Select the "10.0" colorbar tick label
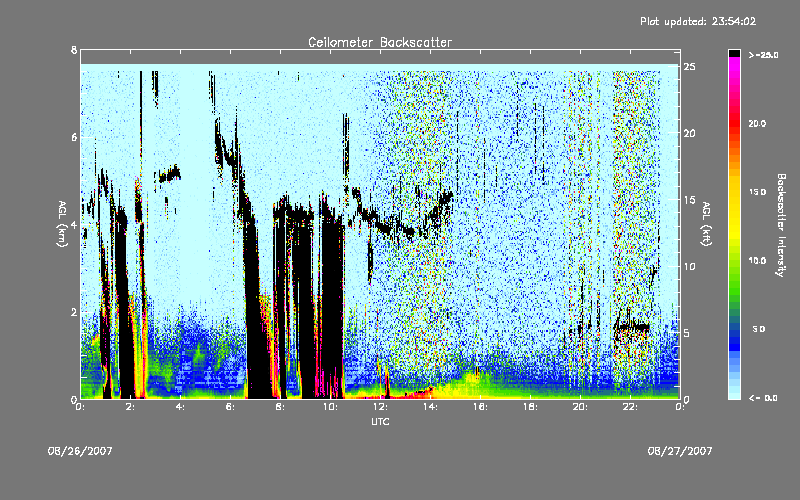Viewport: 800px width, 500px height. 757,261
